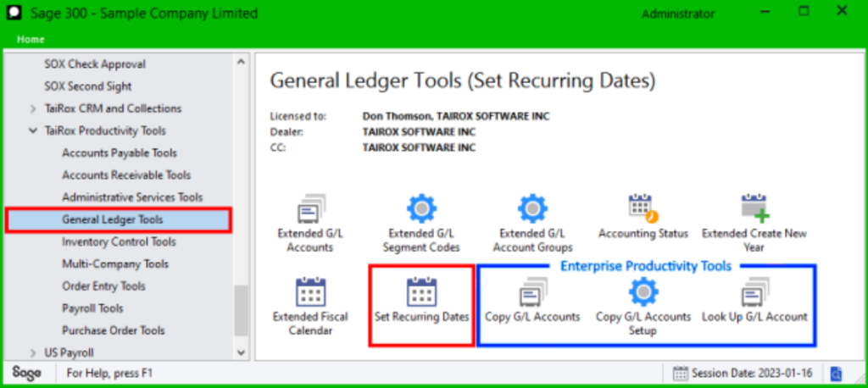Click the session date calendar icon
This screenshot has height=388, width=868.
pyautogui.click(x=681, y=374)
